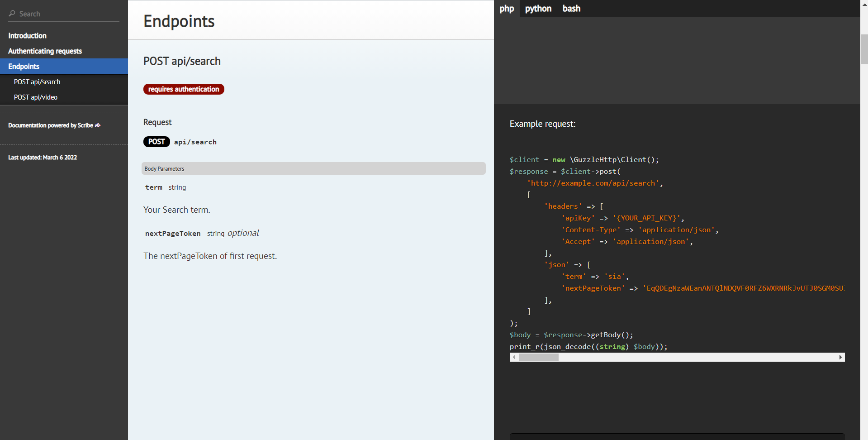Viewport: 868px width, 440px height.
Task: Click the black POST method badge
Action: coord(157,142)
